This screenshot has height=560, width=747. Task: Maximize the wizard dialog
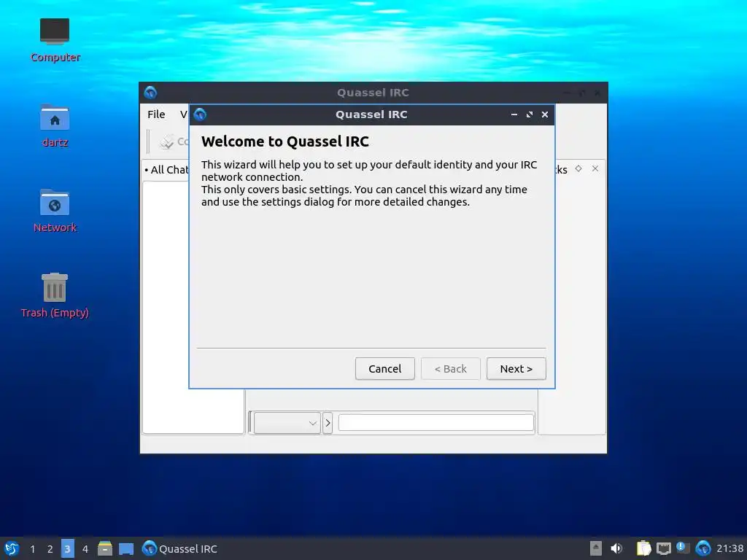pos(530,114)
